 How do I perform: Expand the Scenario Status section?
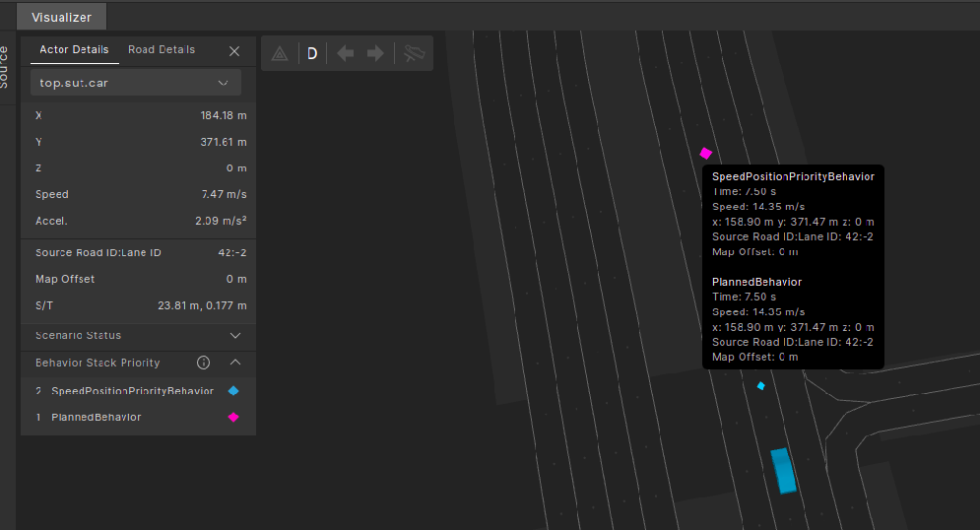point(234,336)
